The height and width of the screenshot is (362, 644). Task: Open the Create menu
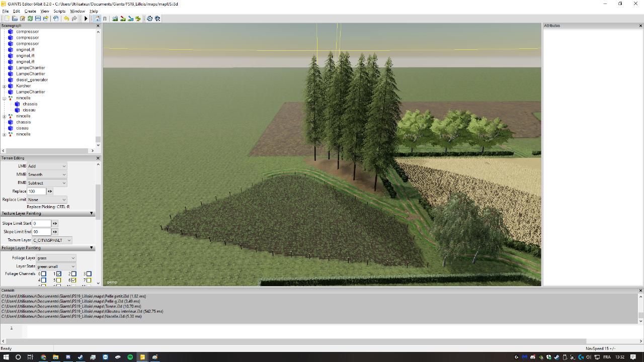point(30,11)
